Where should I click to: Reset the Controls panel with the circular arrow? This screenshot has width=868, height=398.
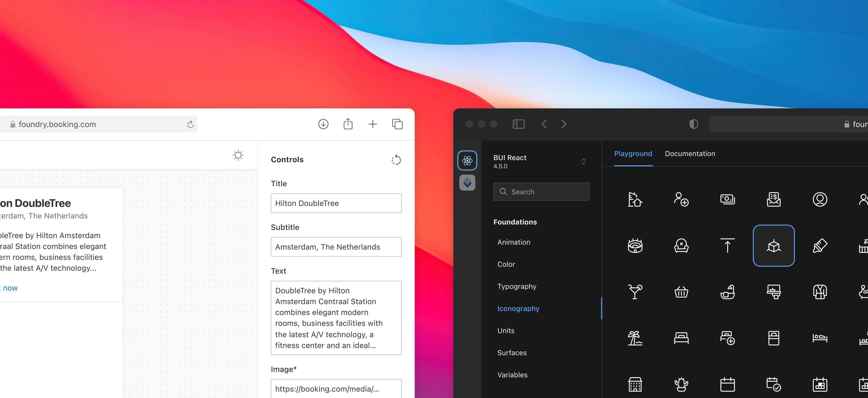click(396, 160)
